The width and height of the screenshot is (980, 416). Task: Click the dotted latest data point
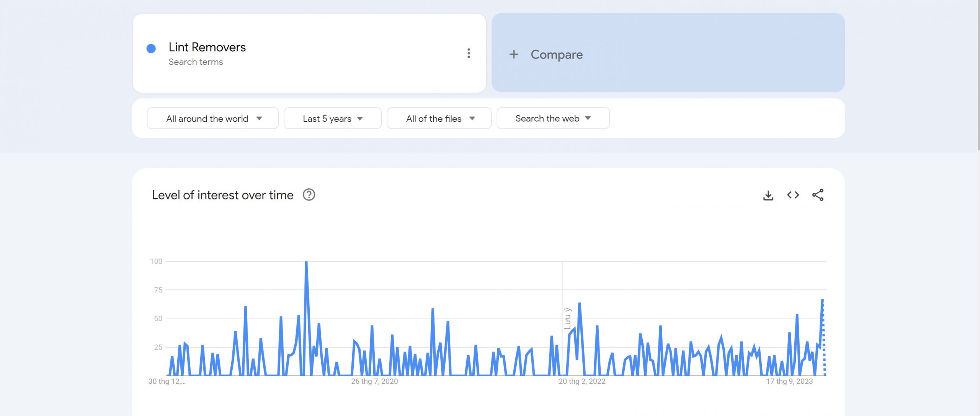(x=824, y=337)
